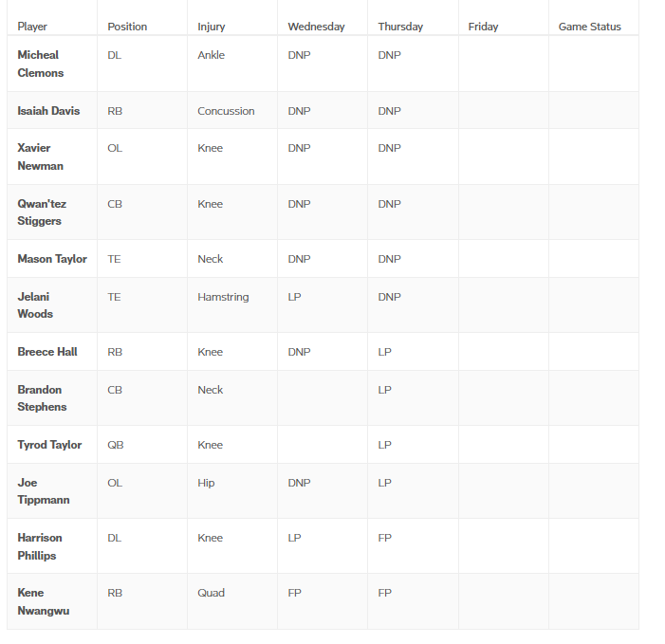Open Qwan'tez Stiggers player name

(42, 212)
